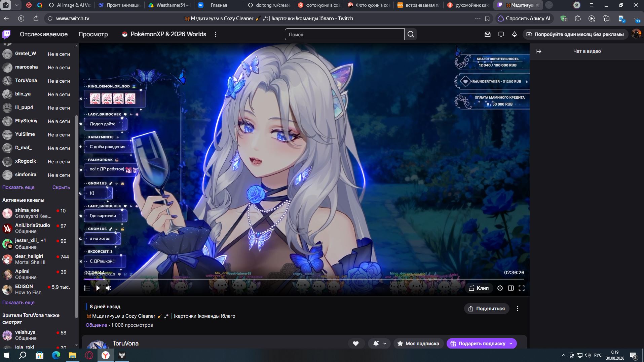The height and width of the screenshot is (362, 644).
Task: Go to Просмотр tab
Action: coord(93,34)
